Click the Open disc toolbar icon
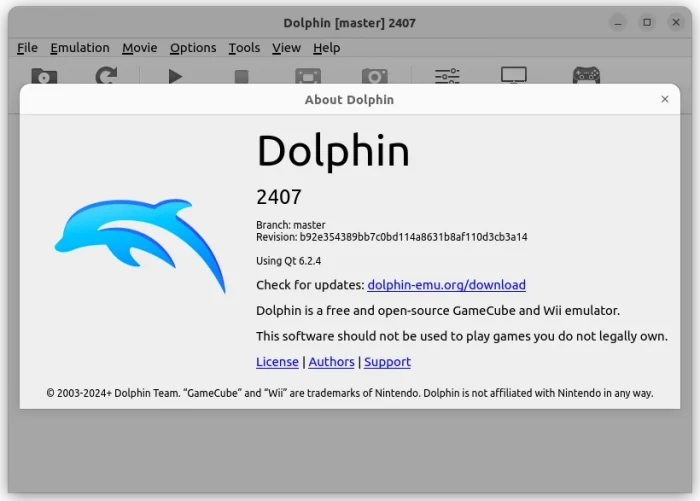 (44, 76)
